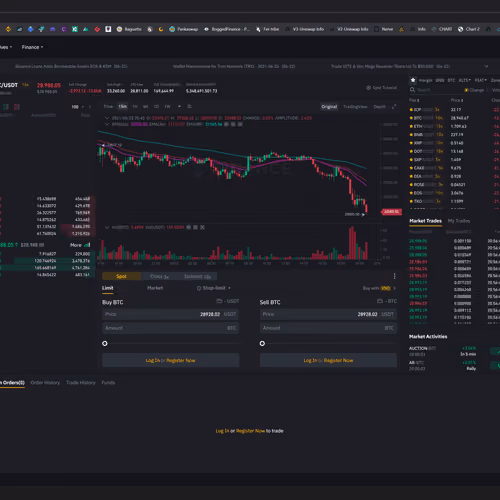Open the Baguette bookmark
Viewport: 500px width, 500px height.
[x=129, y=29]
